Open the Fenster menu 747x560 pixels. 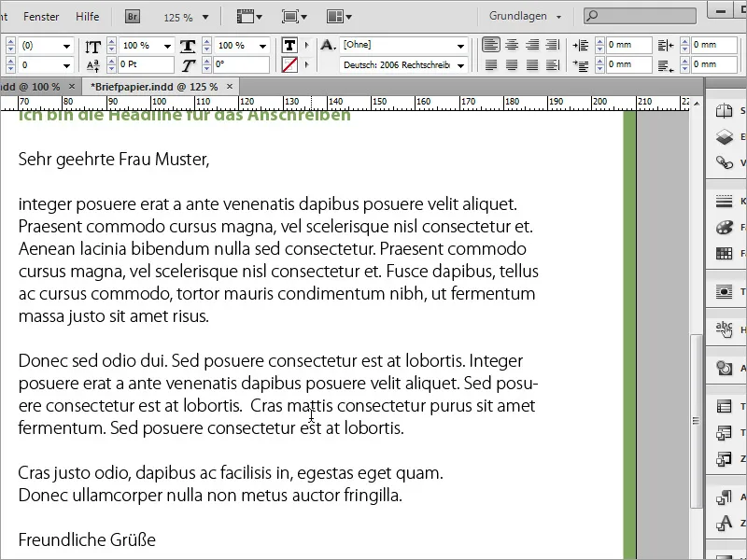click(41, 17)
